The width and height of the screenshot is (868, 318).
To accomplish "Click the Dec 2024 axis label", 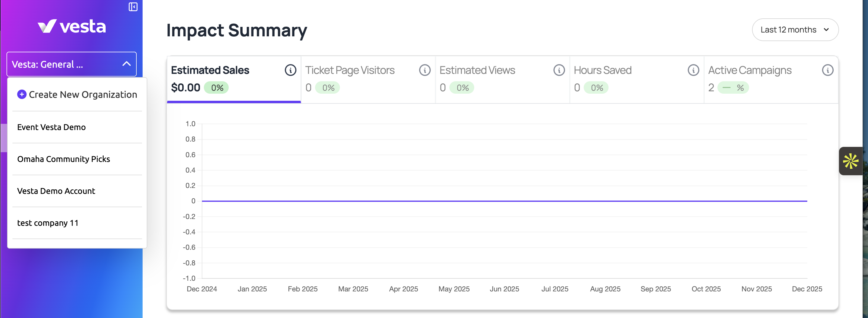I will coord(202,289).
